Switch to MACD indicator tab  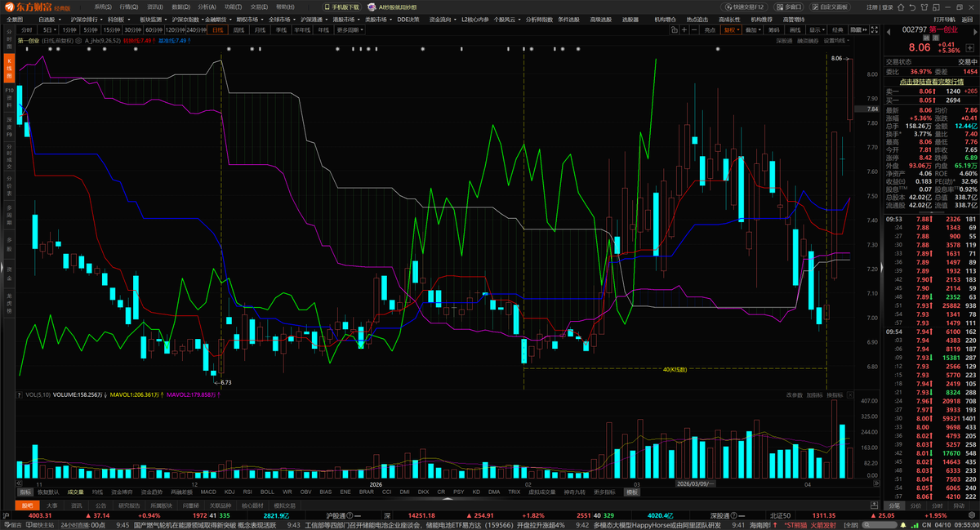pyautogui.click(x=208, y=492)
